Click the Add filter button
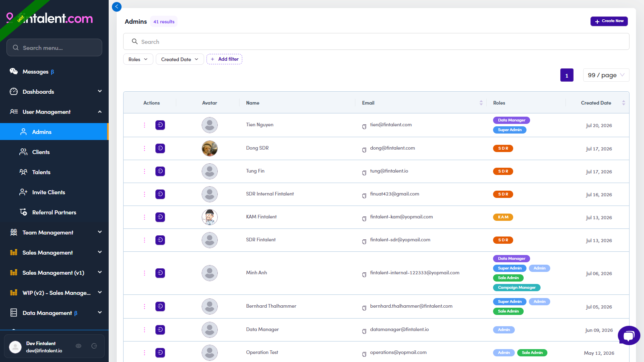The image size is (644, 362). pos(224,59)
